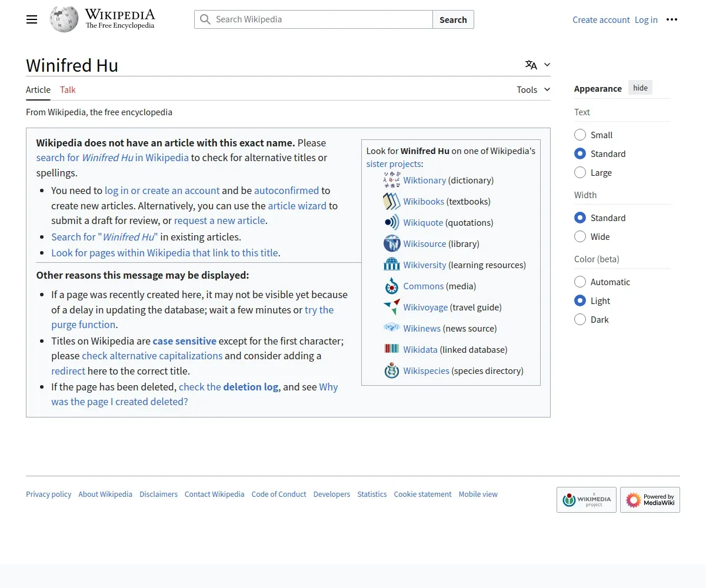This screenshot has width=706, height=588.
Task: Click 'Search for Winifred Hu' in existing articles
Action: [105, 237]
